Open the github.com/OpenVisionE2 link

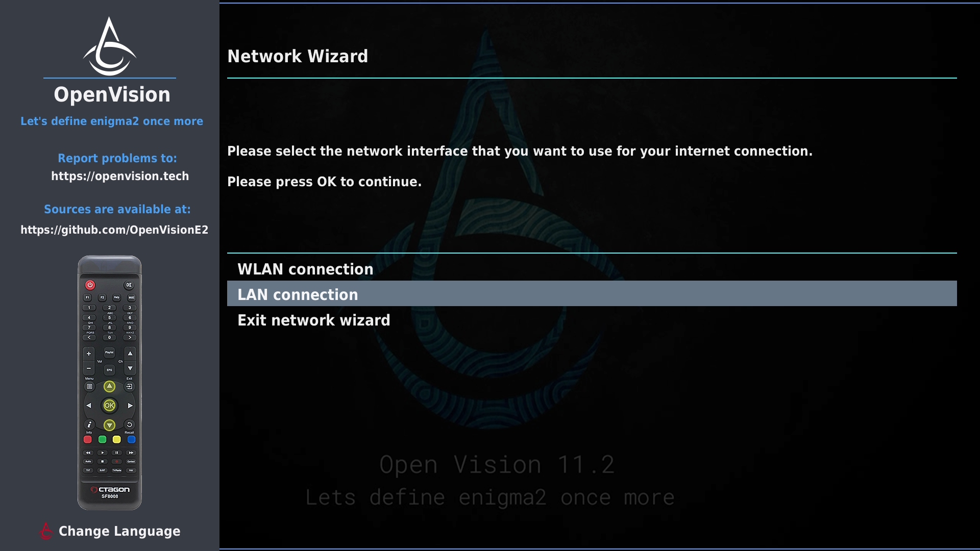(114, 230)
